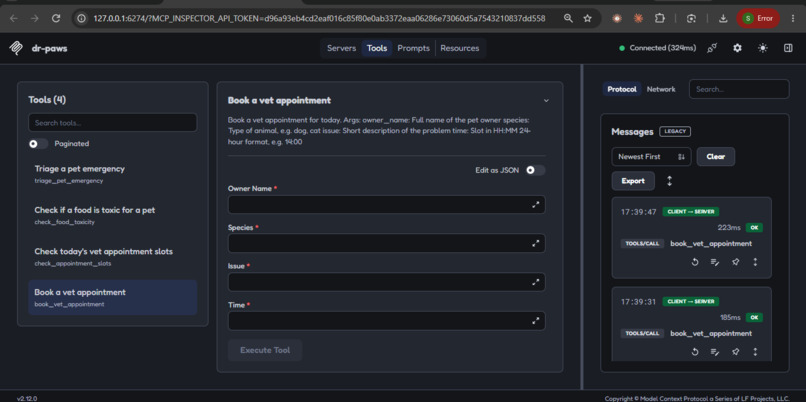
Task: Click the Issue input field
Action: coord(387,282)
